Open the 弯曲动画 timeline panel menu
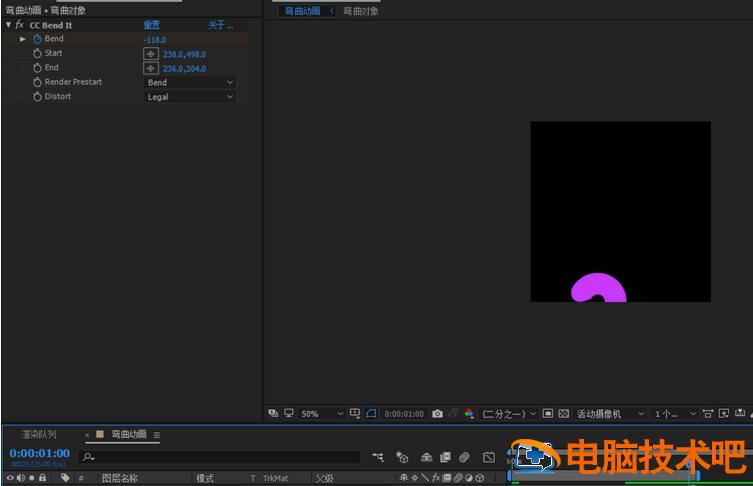 pyautogui.click(x=157, y=435)
